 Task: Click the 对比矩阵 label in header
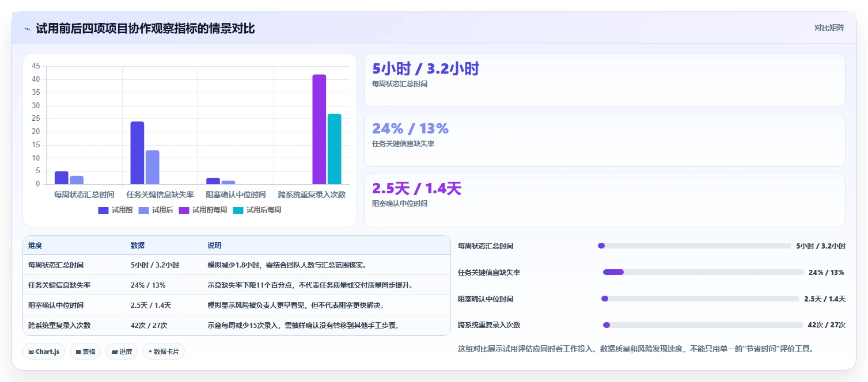(829, 28)
